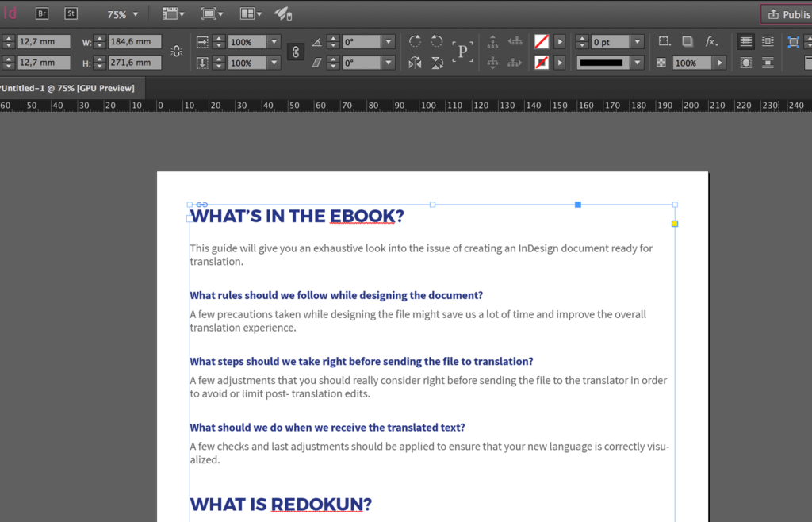Screen dimensions: 812x522
Task: Click the subheading about sending file to translation
Action: [x=362, y=362]
